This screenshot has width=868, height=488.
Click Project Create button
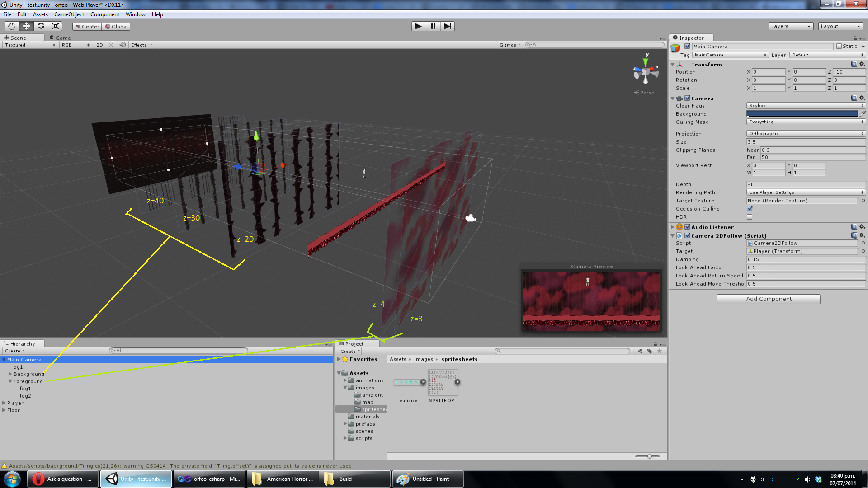coord(350,351)
